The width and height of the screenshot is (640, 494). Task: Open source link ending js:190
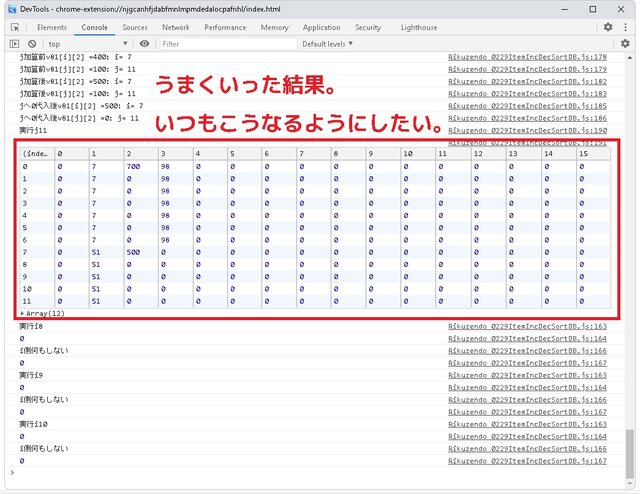[527, 131]
